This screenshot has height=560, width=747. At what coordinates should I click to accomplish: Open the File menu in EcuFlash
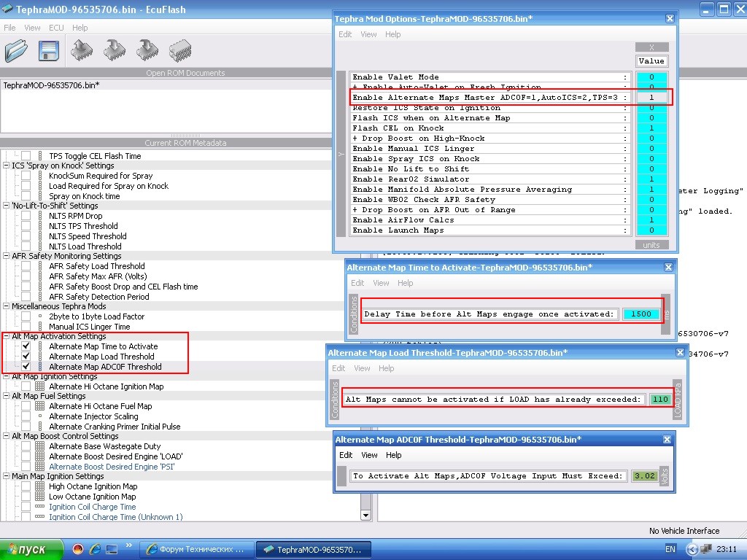(9, 28)
